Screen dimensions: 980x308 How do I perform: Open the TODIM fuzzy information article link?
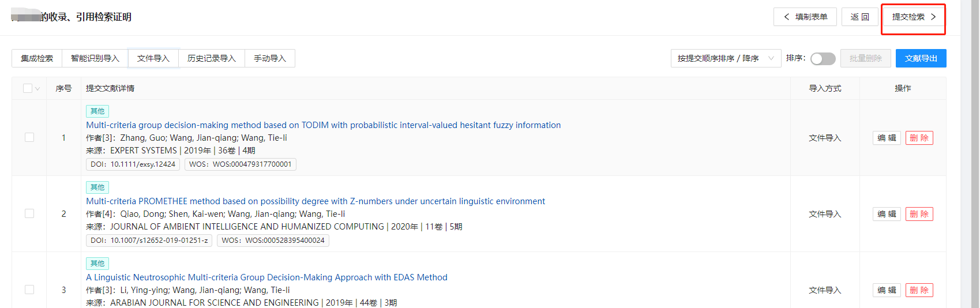323,125
